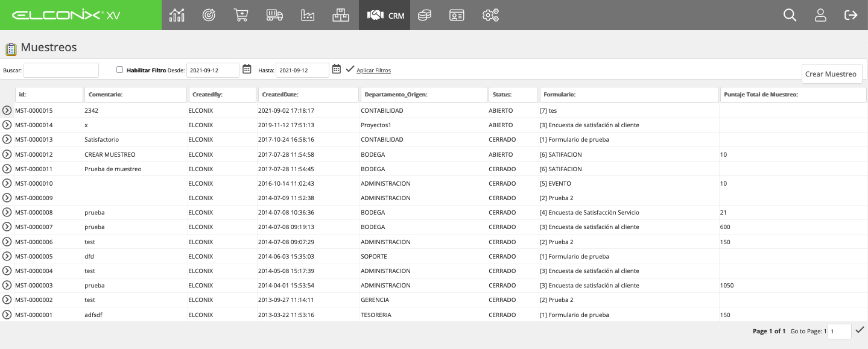Viewport: 868px width, 349px height.
Task: Open the target goals module icon
Action: pyautogui.click(x=209, y=15)
